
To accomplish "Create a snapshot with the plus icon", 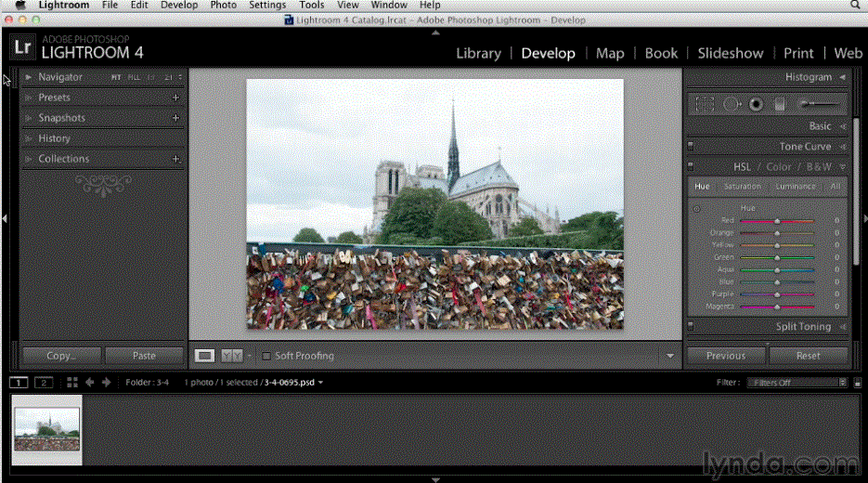I will pos(176,118).
